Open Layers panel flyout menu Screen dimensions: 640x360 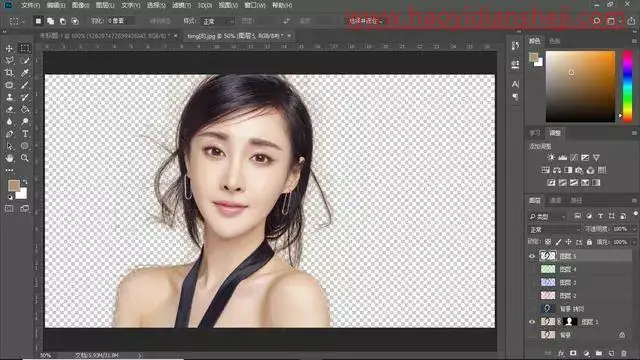(634, 200)
